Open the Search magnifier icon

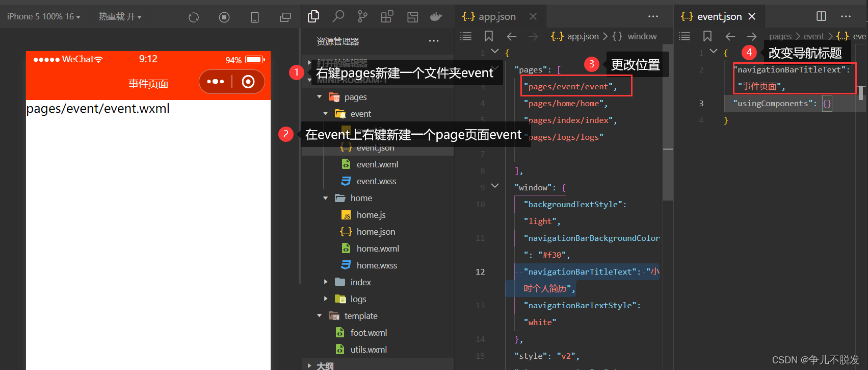[338, 16]
